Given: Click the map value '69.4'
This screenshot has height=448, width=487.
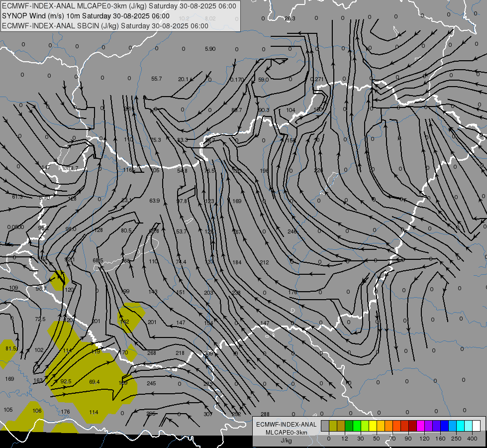Looking at the screenshot, I should (x=95, y=382).
